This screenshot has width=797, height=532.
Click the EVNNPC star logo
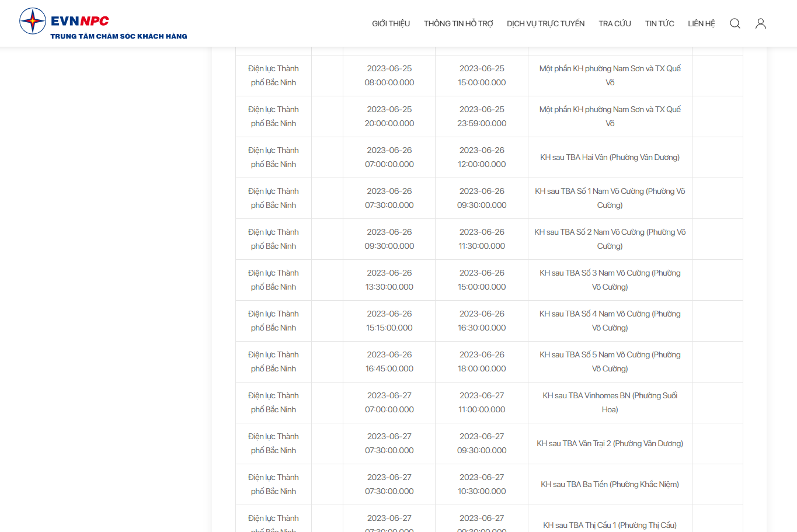(x=33, y=21)
